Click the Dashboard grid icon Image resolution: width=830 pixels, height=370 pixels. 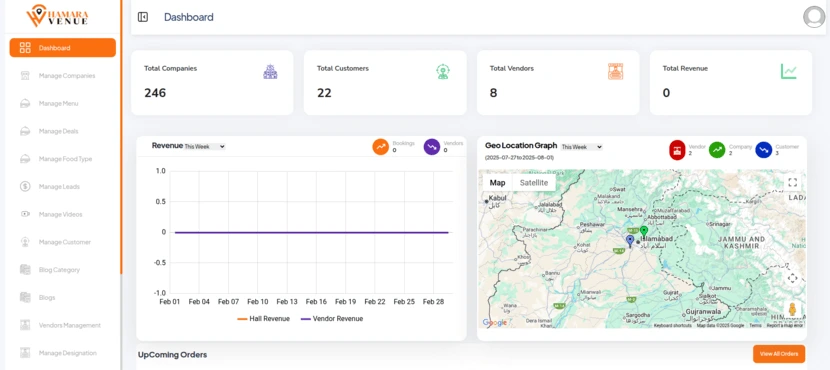pyautogui.click(x=25, y=48)
